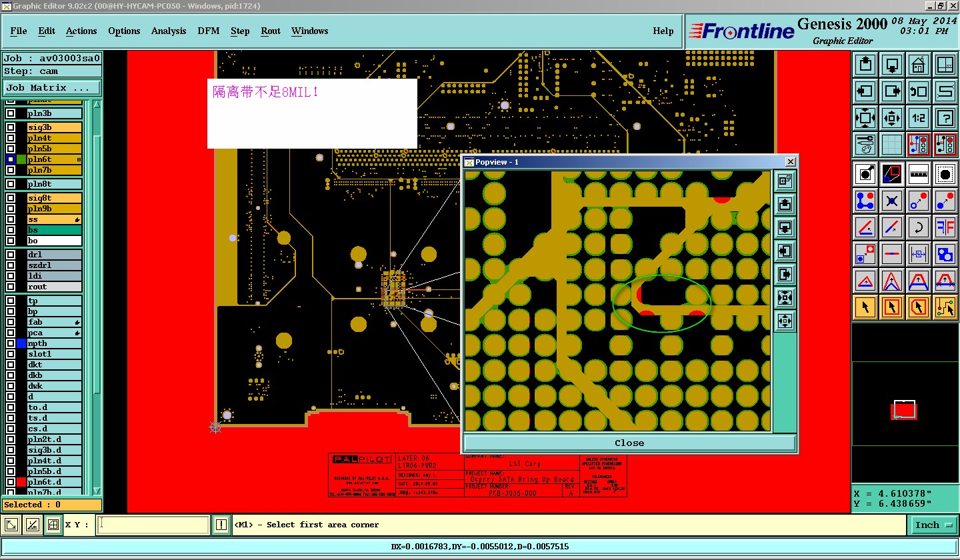
Task: Open the Windows menu
Action: point(310,31)
